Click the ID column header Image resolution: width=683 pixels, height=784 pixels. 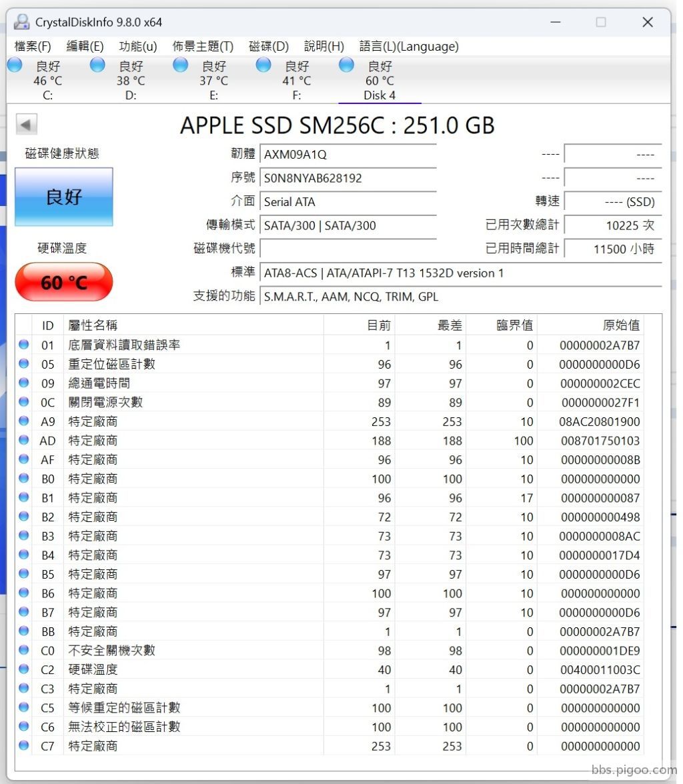coord(48,325)
